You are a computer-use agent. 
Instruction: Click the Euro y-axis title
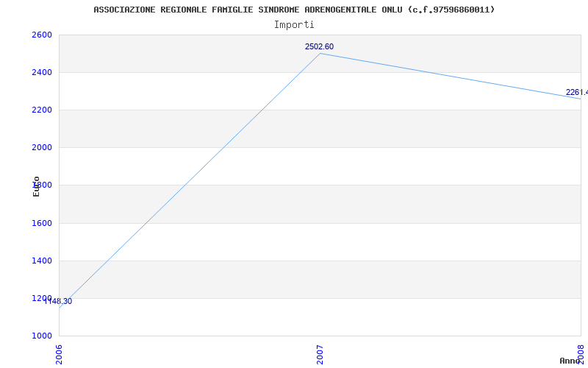(x=36, y=187)
